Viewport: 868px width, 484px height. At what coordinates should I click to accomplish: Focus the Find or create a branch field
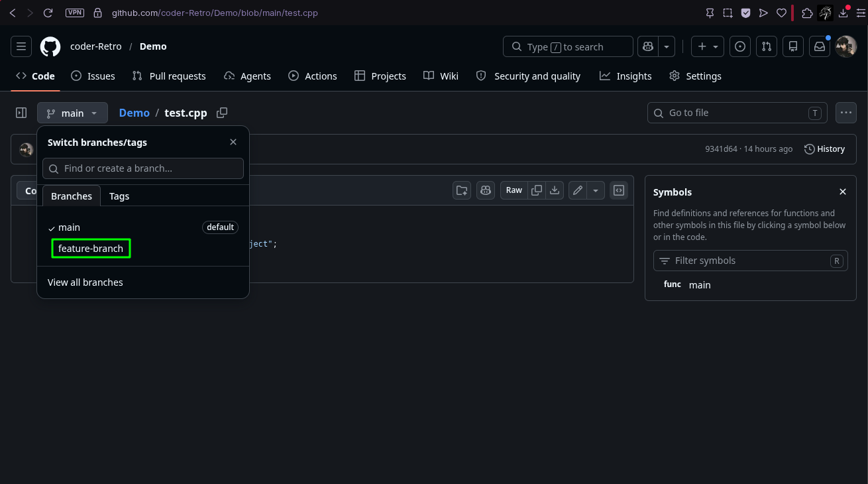pos(143,168)
